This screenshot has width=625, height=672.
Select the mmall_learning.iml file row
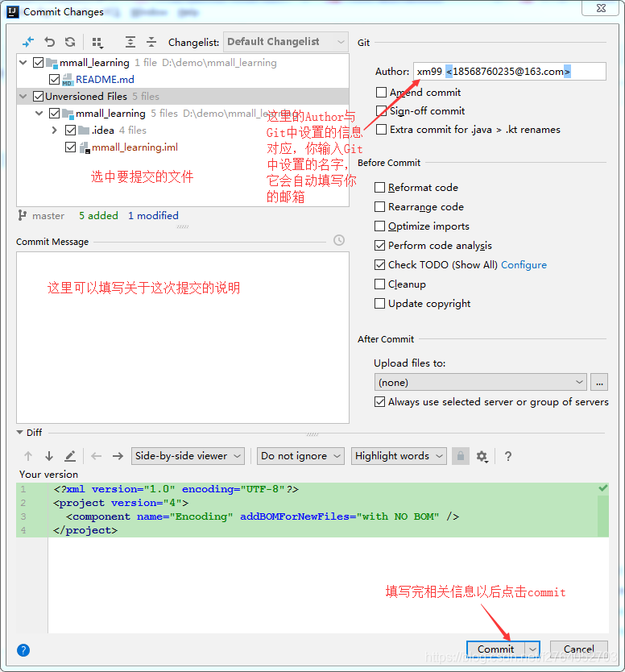pyautogui.click(x=183, y=147)
